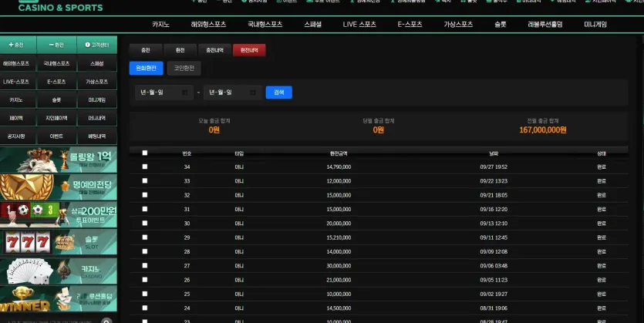The height and width of the screenshot is (323, 644).
Task: Click the start date 년-월-일 field
Action: [x=164, y=93]
